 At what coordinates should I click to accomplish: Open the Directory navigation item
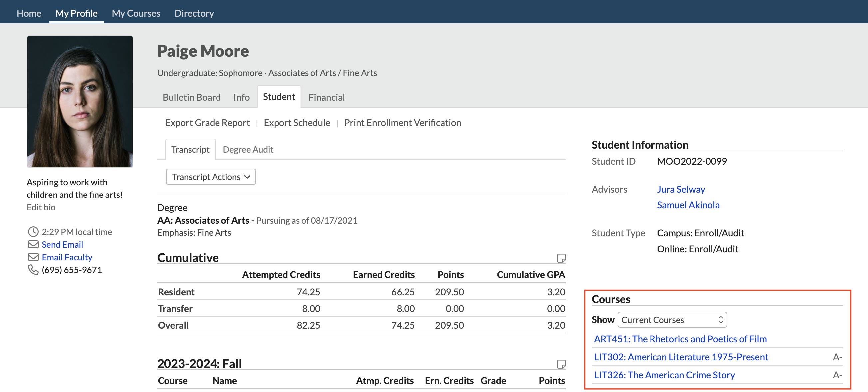(194, 13)
